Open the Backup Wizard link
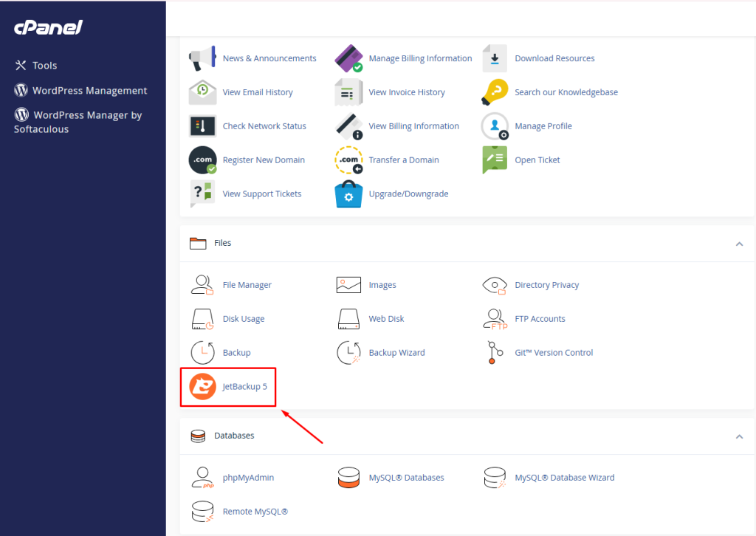 396,353
